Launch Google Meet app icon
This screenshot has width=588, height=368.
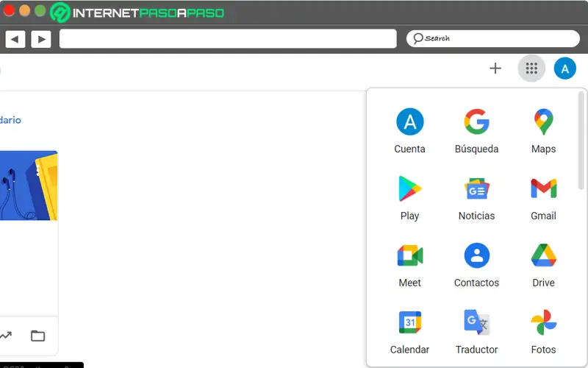[x=409, y=255]
